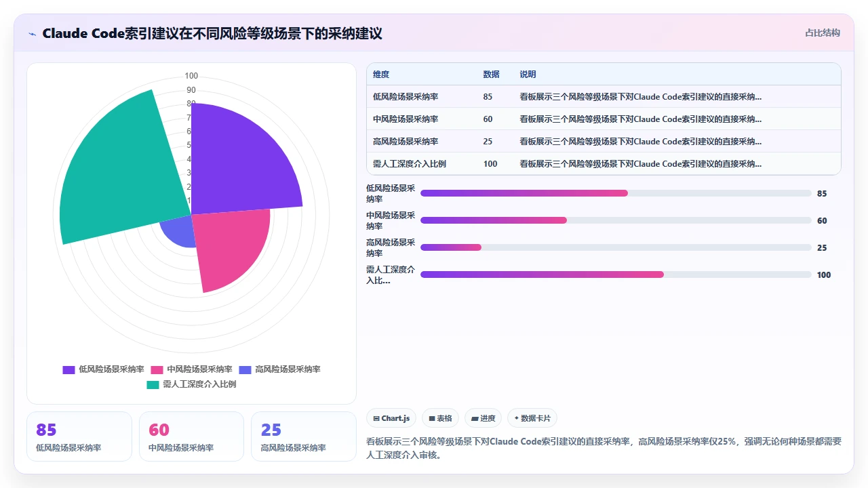Click the 100 value beside progress bar
868x488 pixels.
tap(824, 274)
